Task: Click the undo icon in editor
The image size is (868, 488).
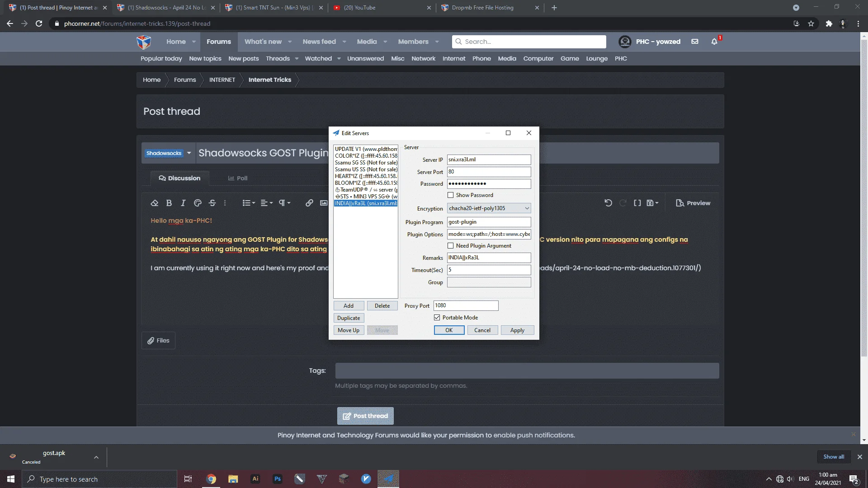Action: pyautogui.click(x=609, y=203)
